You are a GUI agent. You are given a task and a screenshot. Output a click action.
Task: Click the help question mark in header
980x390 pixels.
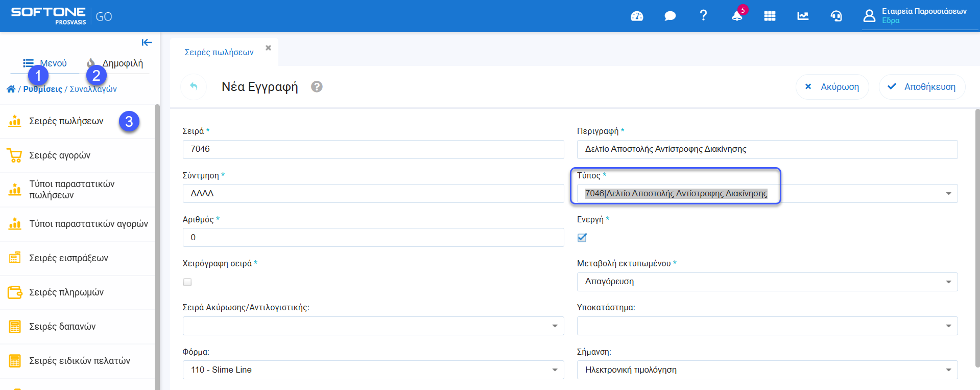click(703, 16)
